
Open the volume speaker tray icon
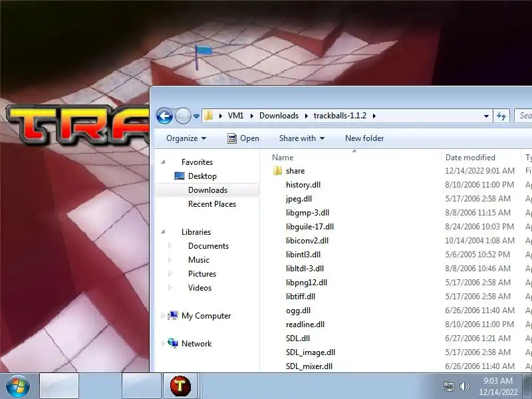coord(464,386)
